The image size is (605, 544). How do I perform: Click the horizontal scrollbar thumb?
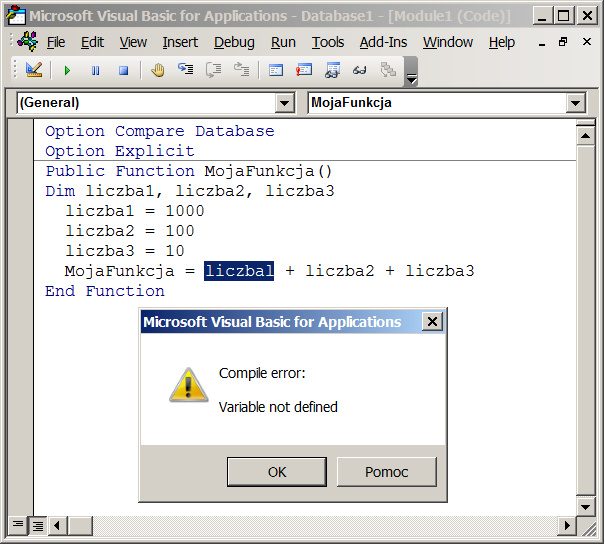(x=80, y=525)
